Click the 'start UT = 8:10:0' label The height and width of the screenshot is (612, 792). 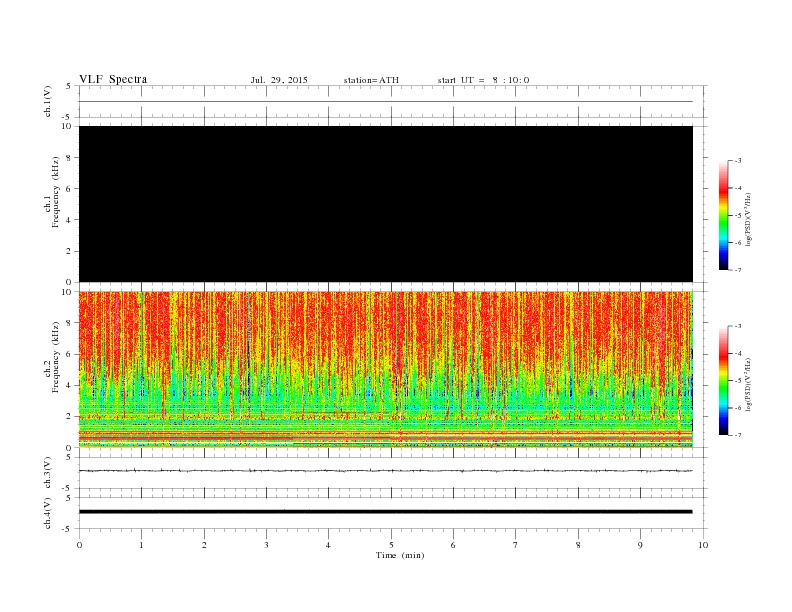tap(483, 80)
